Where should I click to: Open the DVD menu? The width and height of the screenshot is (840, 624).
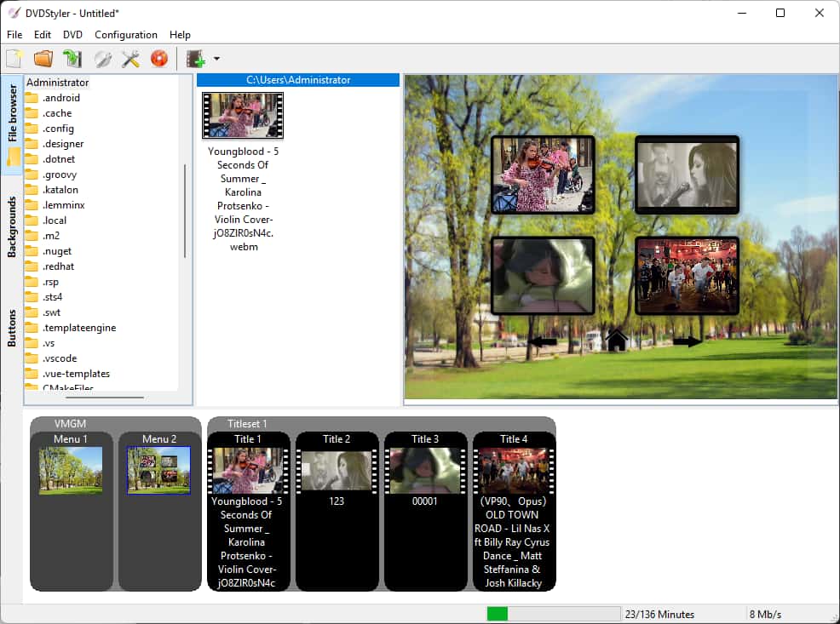(x=72, y=35)
